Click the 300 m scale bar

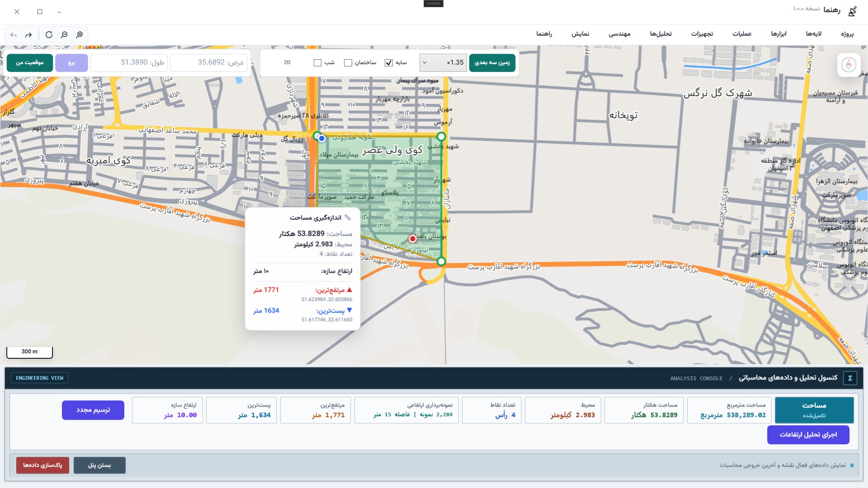tap(29, 352)
